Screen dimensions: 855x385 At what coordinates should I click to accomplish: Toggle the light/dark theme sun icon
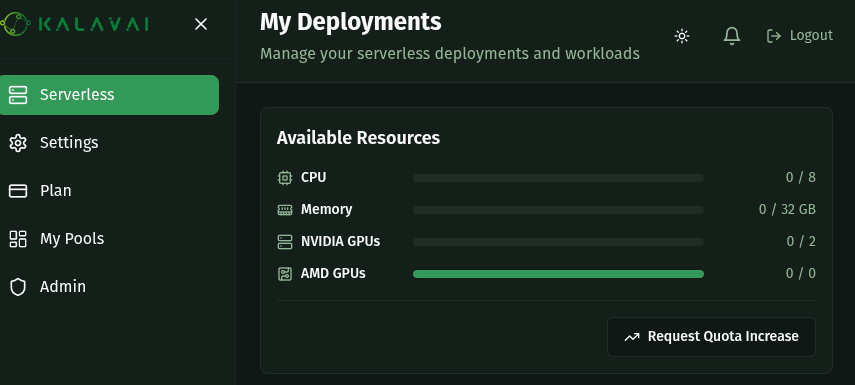coord(682,36)
